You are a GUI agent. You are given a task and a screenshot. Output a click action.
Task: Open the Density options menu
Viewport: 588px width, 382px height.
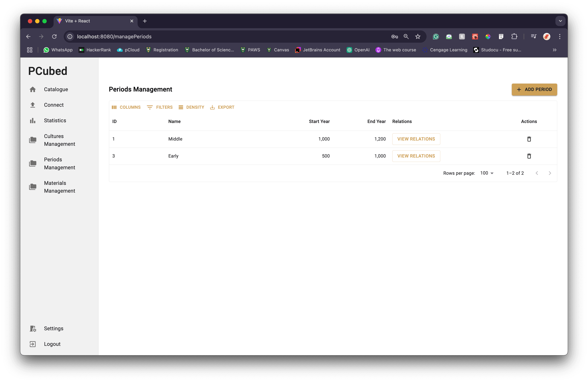click(x=191, y=107)
